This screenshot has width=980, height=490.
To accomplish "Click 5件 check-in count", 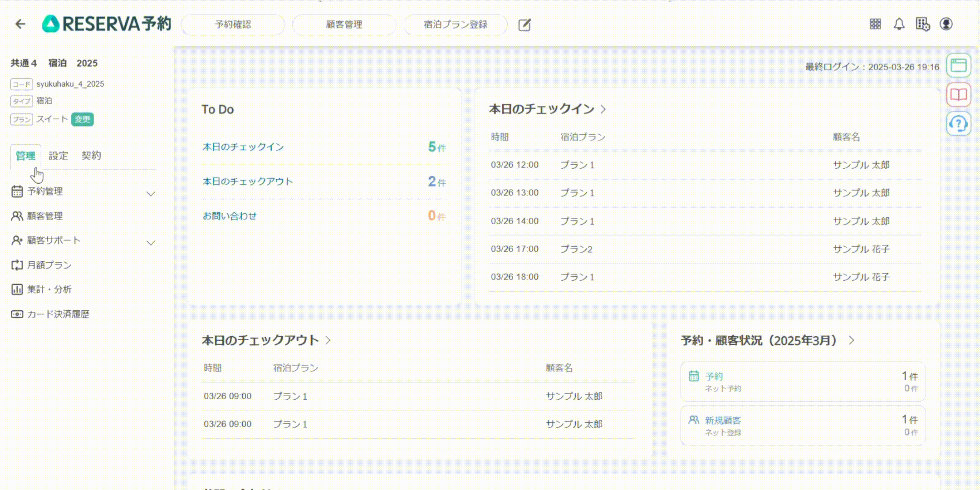I will click(x=437, y=147).
